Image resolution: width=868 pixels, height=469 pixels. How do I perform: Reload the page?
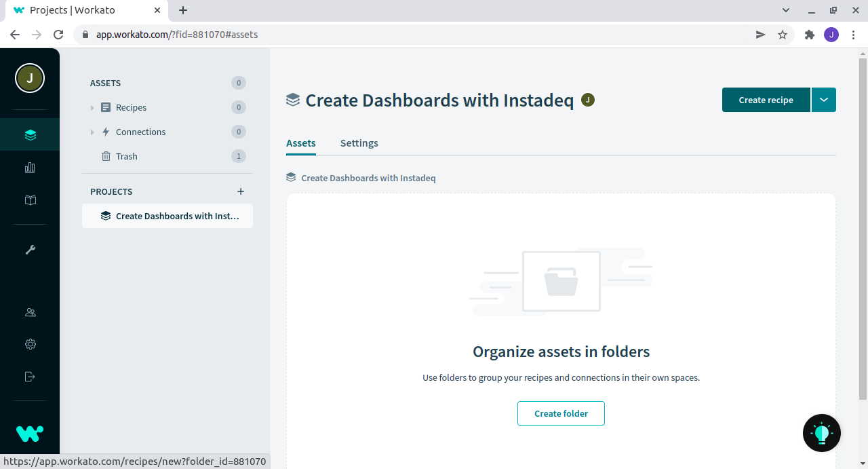tap(58, 35)
